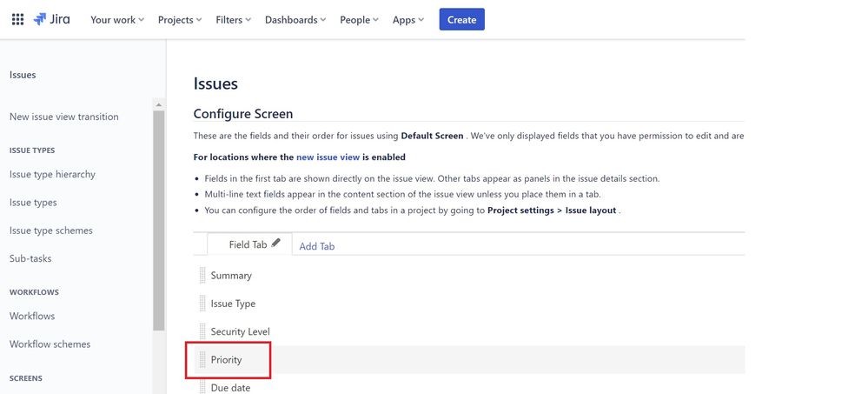Click the Add Tab link
The image size is (868, 394).
click(x=316, y=246)
